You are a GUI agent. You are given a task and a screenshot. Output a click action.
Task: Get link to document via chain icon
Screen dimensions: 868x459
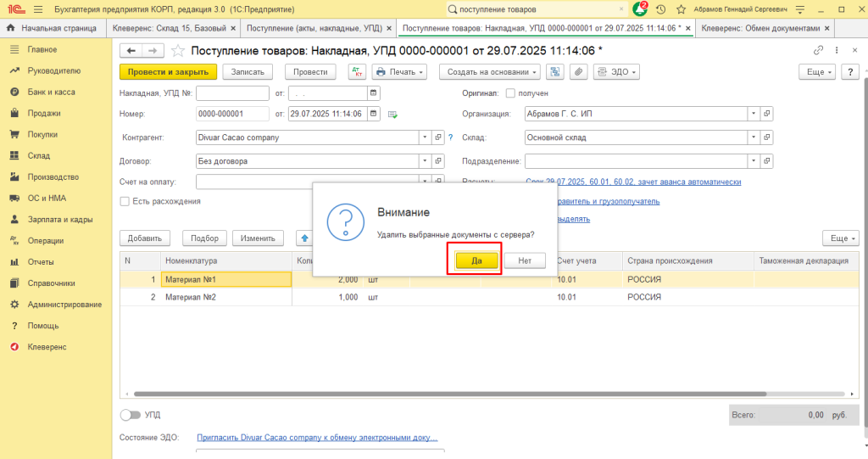pyautogui.click(x=818, y=51)
